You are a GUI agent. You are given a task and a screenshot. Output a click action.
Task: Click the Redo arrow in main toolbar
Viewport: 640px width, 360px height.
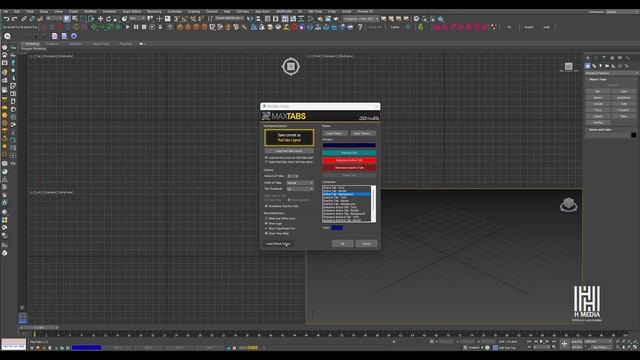coord(14,19)
